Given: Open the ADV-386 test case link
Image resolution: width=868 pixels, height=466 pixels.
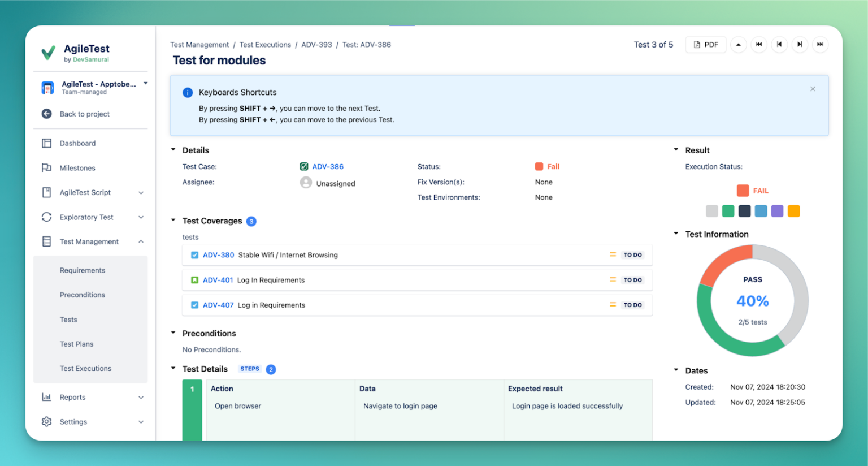Looking at the screenshot, I should 328,166.
